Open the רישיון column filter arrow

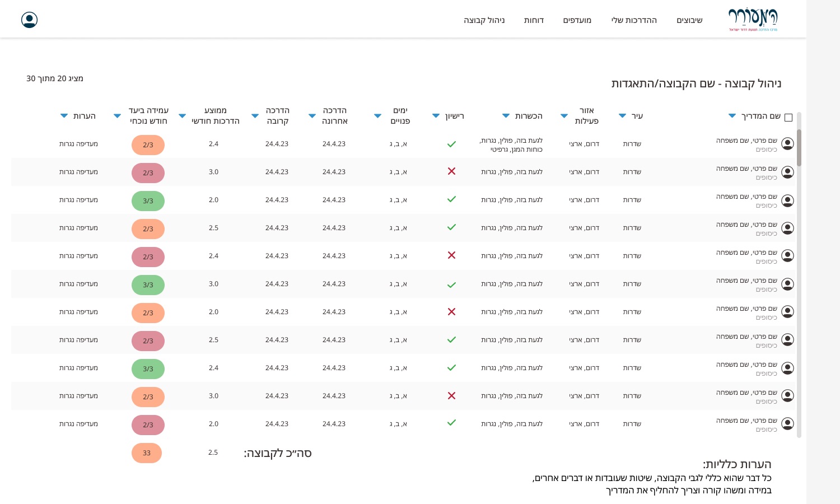click(436, 116)
